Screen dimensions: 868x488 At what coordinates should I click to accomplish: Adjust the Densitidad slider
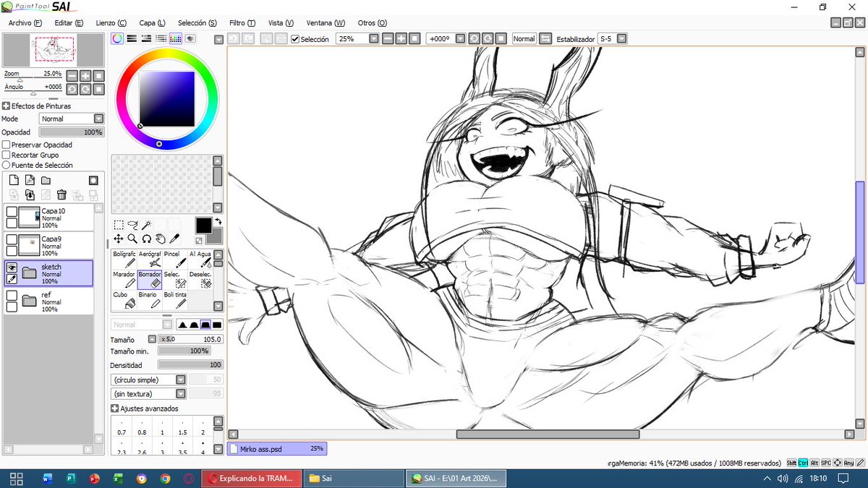[190, 365]
